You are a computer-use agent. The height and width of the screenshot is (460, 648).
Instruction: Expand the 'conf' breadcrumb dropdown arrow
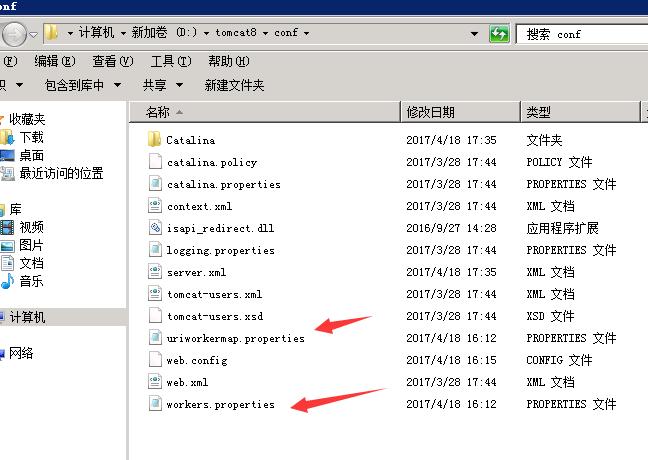(306, 33)
